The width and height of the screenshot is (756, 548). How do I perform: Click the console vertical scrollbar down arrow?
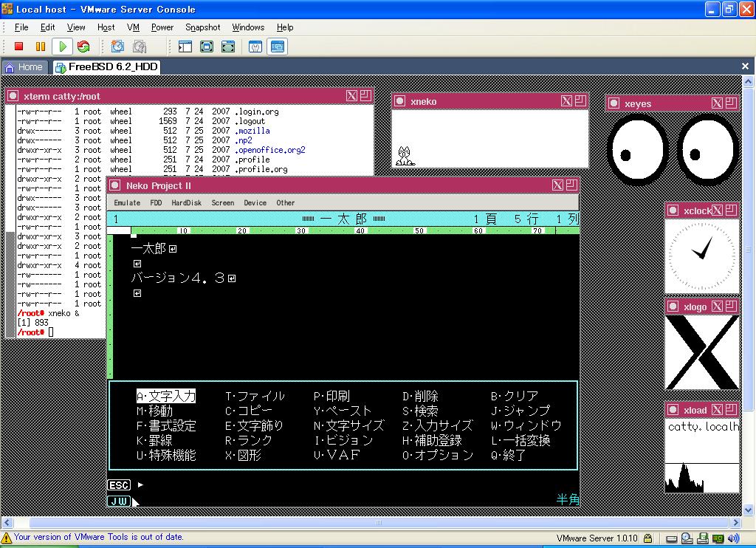pos(748,510)
